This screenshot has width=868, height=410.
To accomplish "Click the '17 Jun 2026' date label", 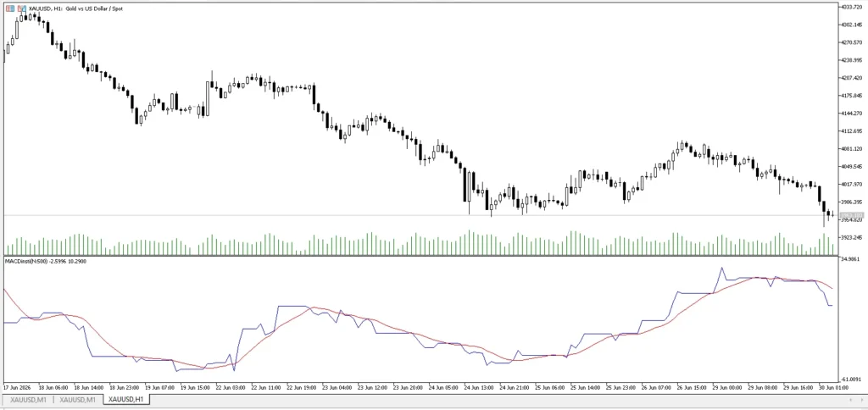I will click(x=18, y=387).
